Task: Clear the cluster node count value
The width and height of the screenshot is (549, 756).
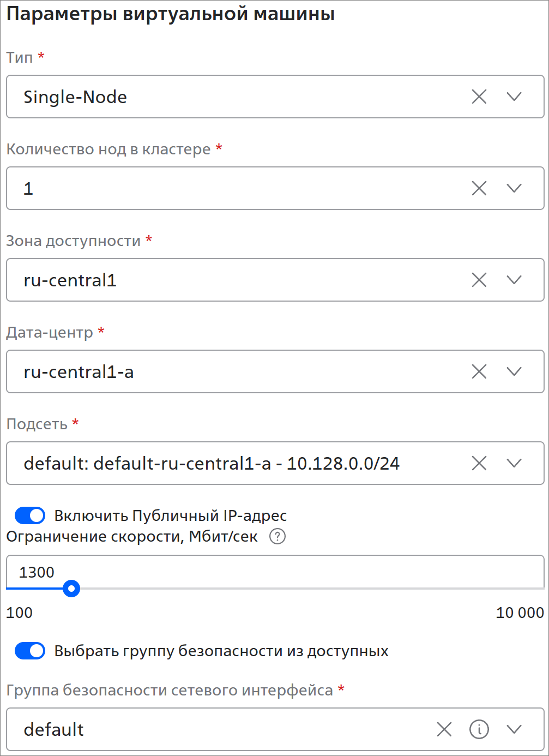Action: tap(479, 189)
